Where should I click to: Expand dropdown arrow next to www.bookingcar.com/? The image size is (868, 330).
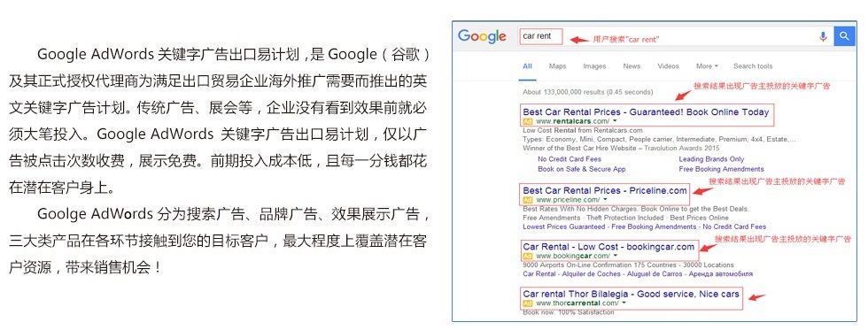pyautogui.click(x=615, y=256)
